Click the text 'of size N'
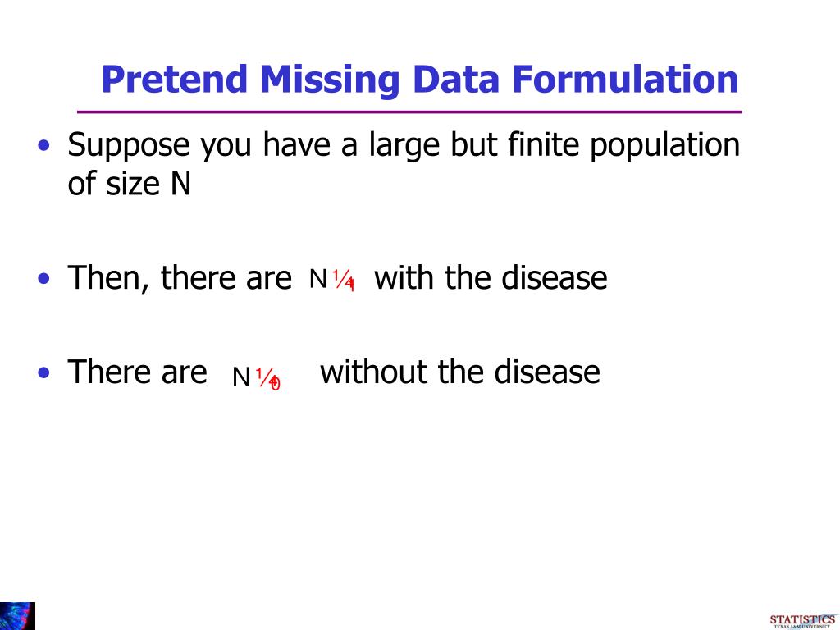840x630 pixels. click(129, 183)
